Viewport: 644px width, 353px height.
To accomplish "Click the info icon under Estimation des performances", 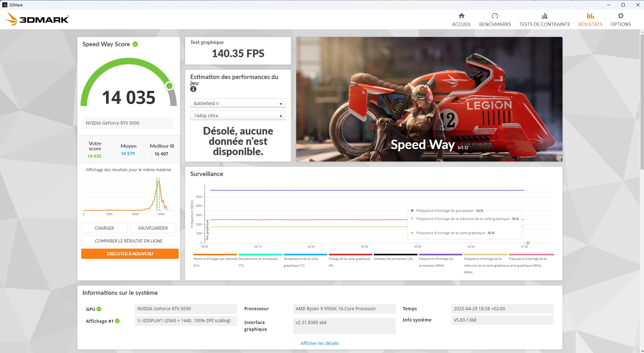I will 193,89.
